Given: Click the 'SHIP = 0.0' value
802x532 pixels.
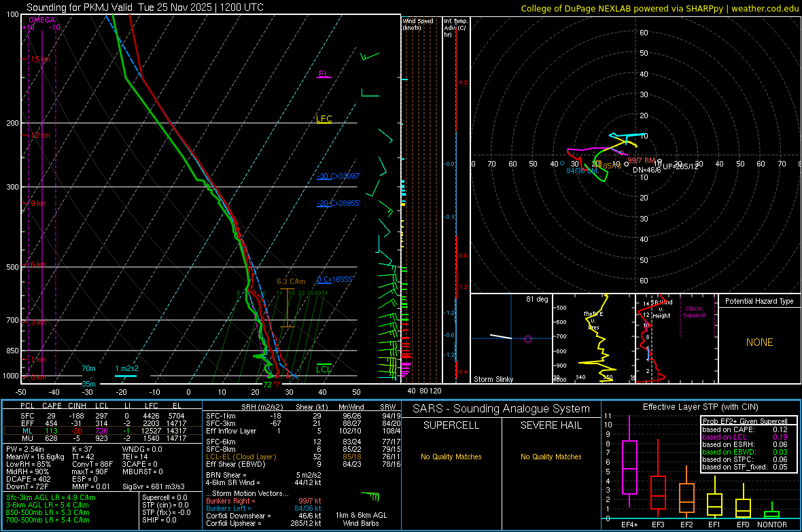Looking at the screenshot, I should click(159, 520).
